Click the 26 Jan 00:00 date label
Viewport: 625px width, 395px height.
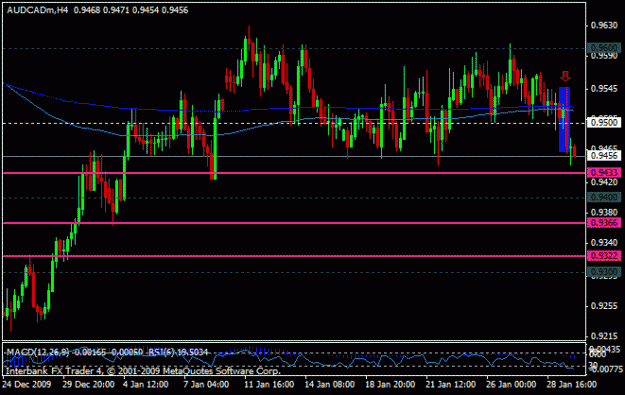pos(511,385)
